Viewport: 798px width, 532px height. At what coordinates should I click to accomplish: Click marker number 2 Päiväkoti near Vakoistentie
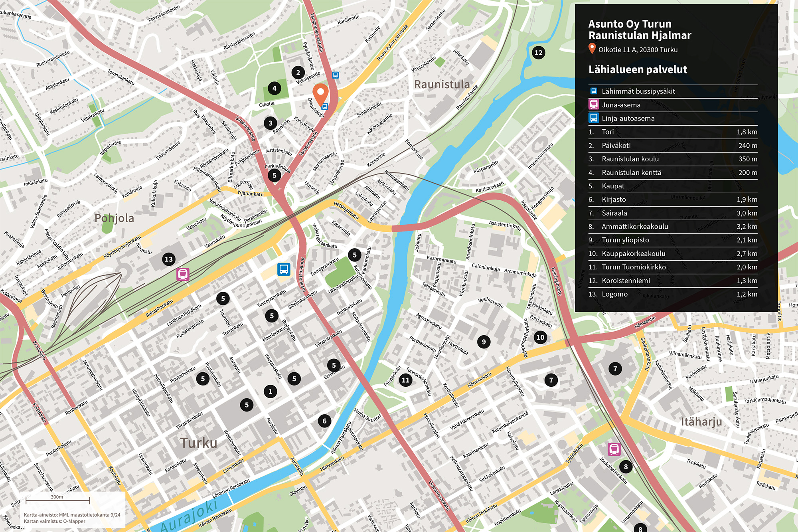coord(298,73)
